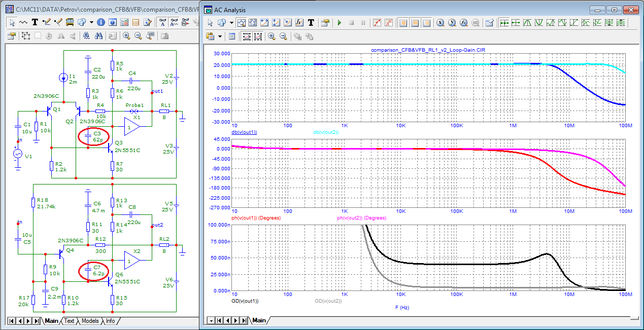The width and height of the screenshot is (644, 330).
Task: Open the dropdown arrow next to schematic Graphics tool
Action: pos(91,22)
